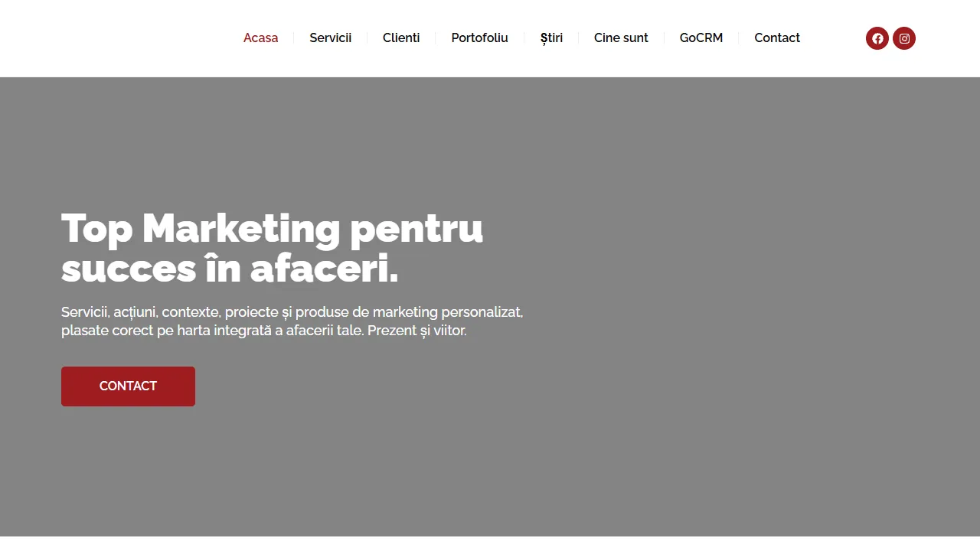
Task: Select the hero subtitle paragraph
Action: 292,321
